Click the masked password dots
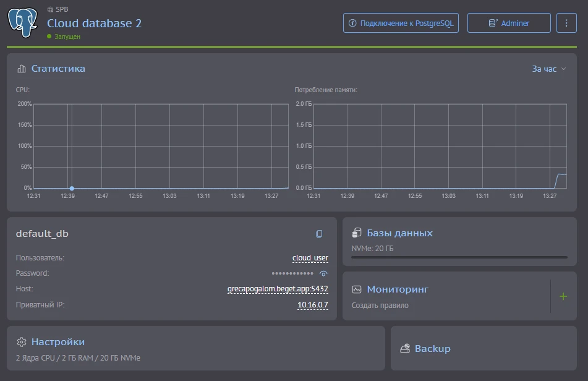This screenshot has width=588, height=381. [x=292, y=273]
